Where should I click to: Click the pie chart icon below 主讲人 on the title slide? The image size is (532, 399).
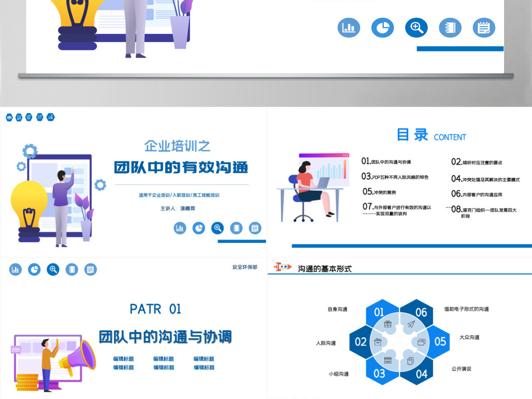click(x=199, y=228)
